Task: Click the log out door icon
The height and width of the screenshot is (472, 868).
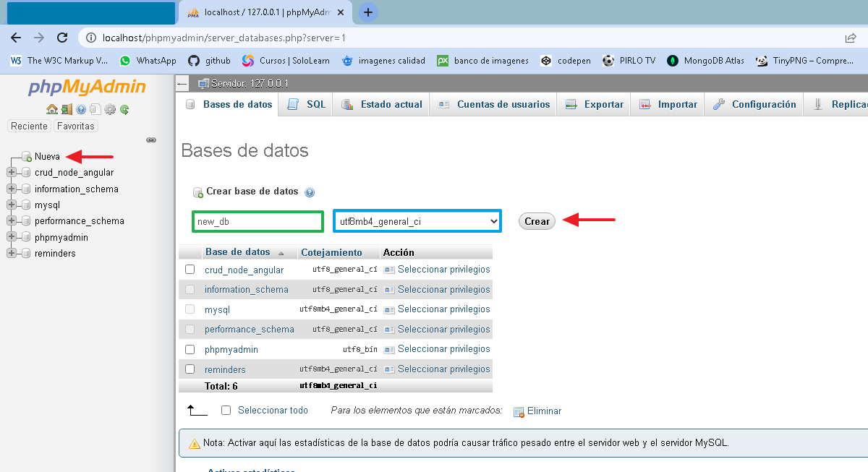Action: pyautogui.click(x=67, y=109)
